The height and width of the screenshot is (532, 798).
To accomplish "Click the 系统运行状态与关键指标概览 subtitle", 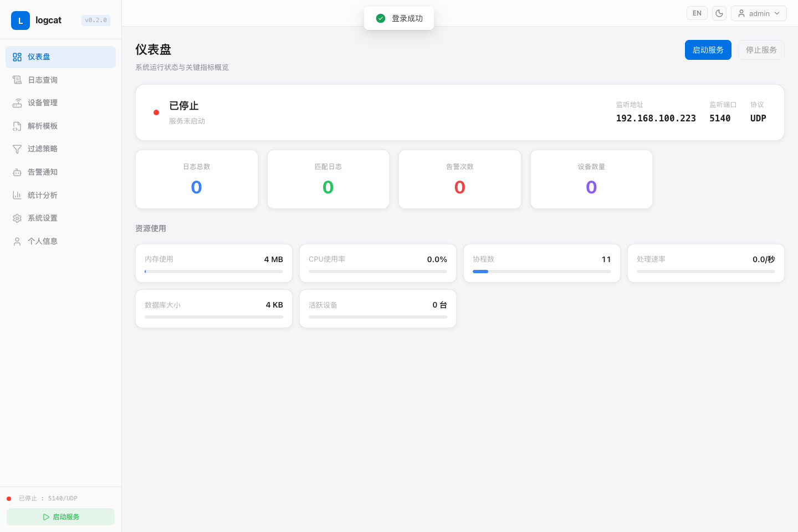I will tap(182, 68).
